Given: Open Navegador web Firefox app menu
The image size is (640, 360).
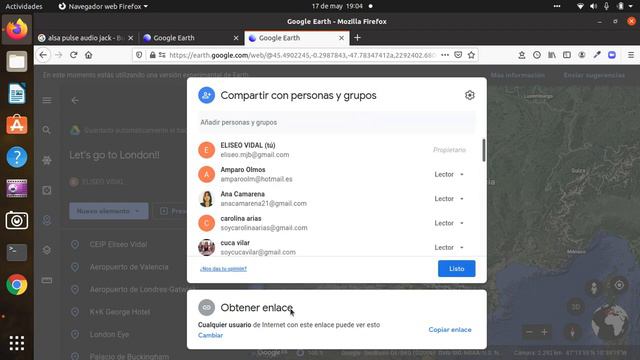Looking at the screenshot, I should click(103, 6).
